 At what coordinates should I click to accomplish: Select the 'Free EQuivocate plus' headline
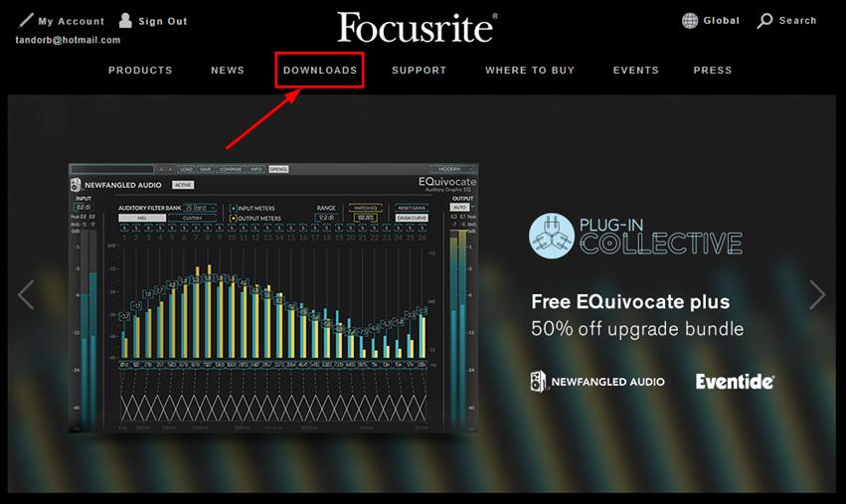tap(630, 301)
